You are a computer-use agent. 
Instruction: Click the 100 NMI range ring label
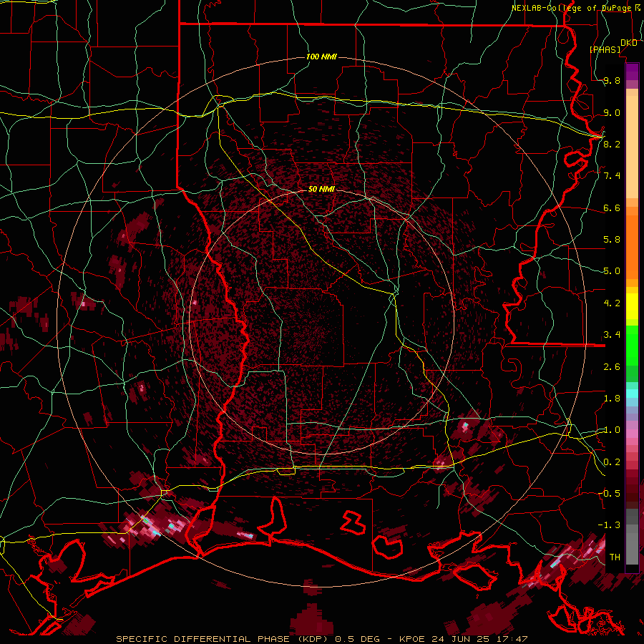(x=321, y=57)
